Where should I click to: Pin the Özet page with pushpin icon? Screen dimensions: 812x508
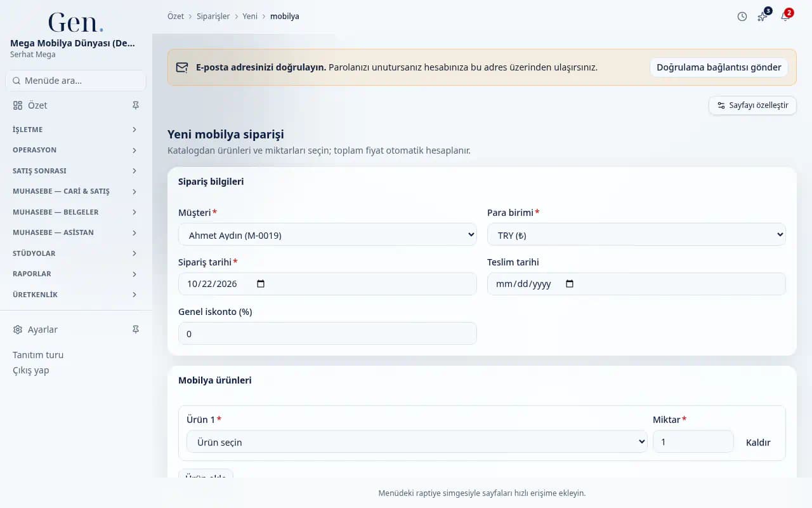coord(135,105)
